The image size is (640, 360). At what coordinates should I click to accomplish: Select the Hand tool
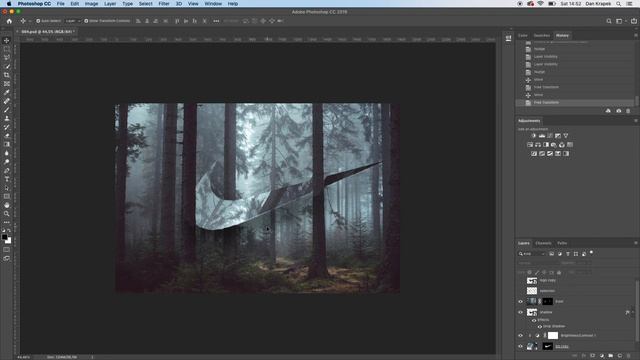(x=7, y=205)
